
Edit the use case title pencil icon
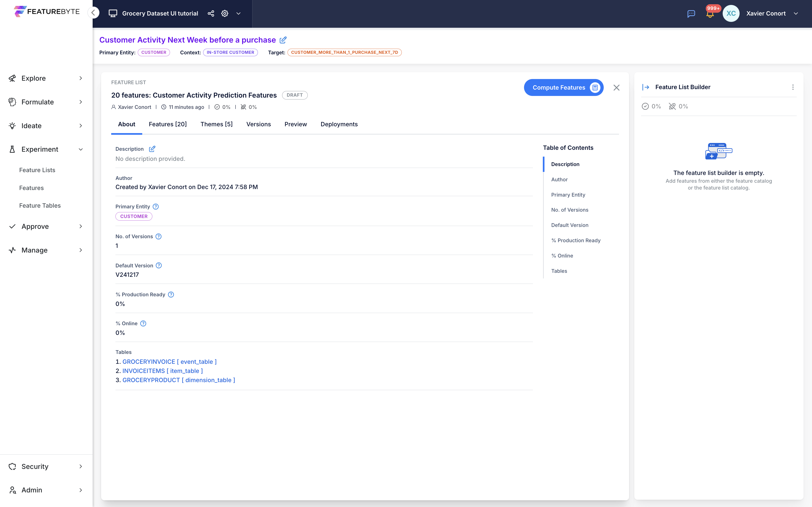click(283, 40)
